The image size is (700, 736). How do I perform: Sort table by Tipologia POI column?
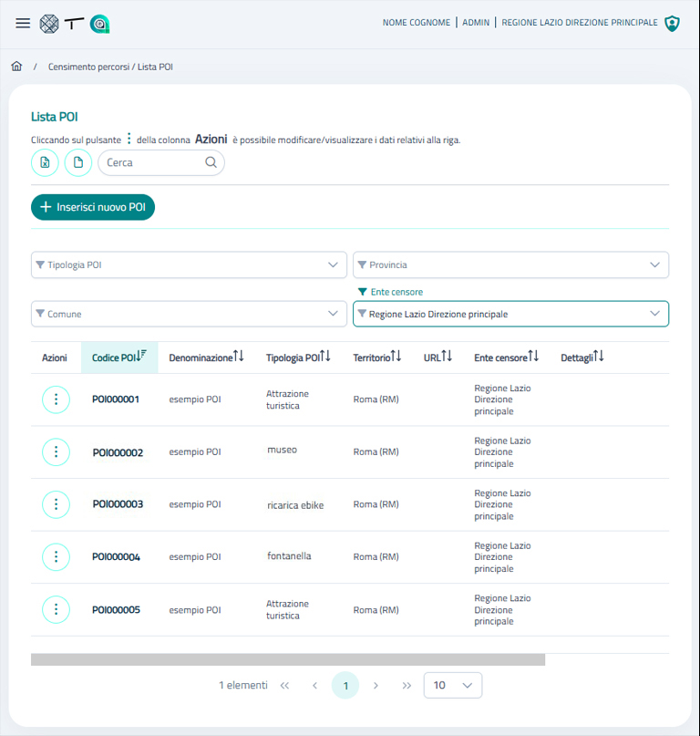[x=298, y=358]
